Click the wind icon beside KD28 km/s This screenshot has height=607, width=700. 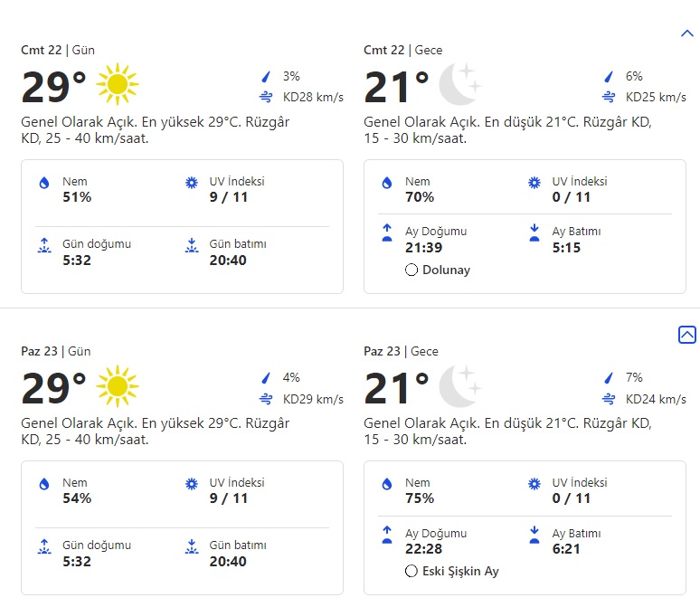tap(266, 97)
